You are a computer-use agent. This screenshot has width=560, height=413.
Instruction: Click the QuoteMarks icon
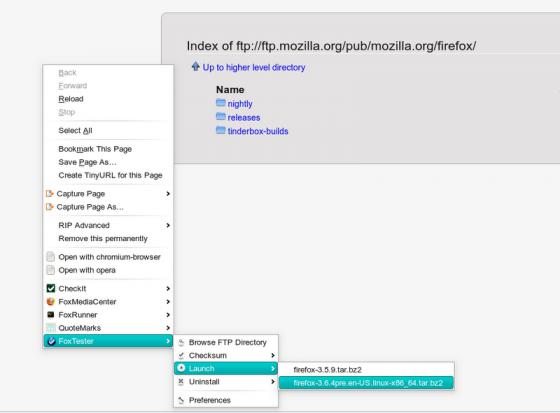51,328
